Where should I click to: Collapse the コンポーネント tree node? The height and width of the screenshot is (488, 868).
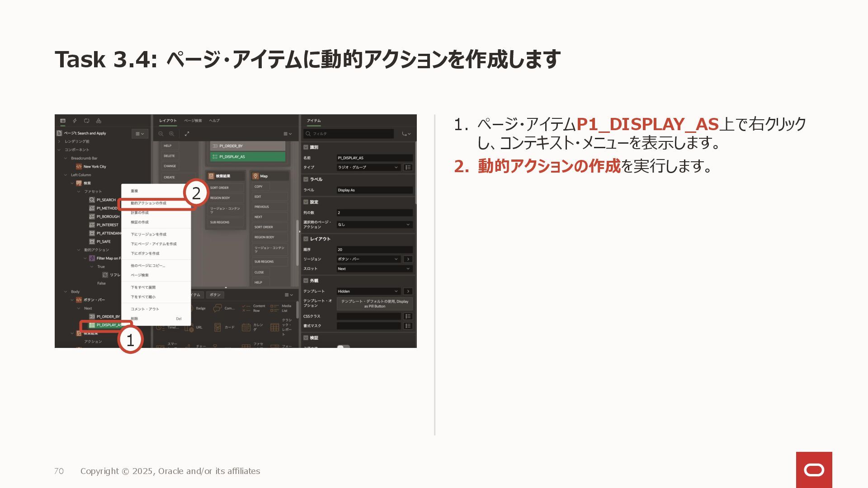[x=59, y=150]
